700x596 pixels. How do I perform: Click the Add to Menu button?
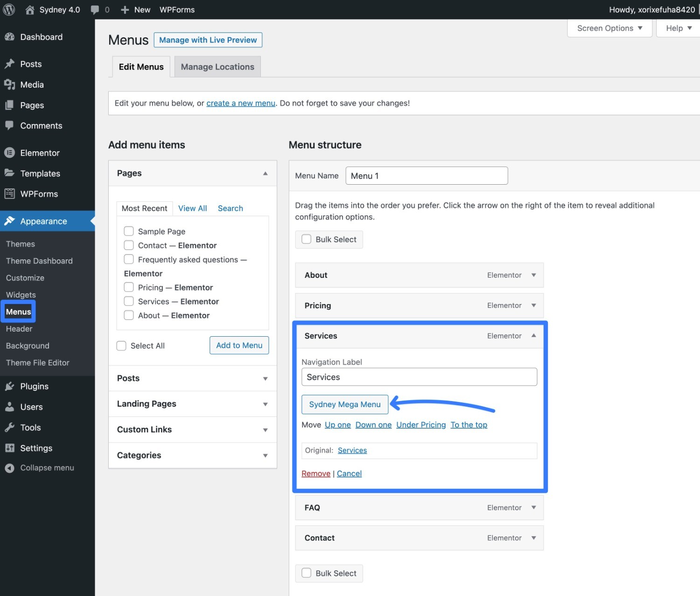pyautogui.click(x=239, y=345)
